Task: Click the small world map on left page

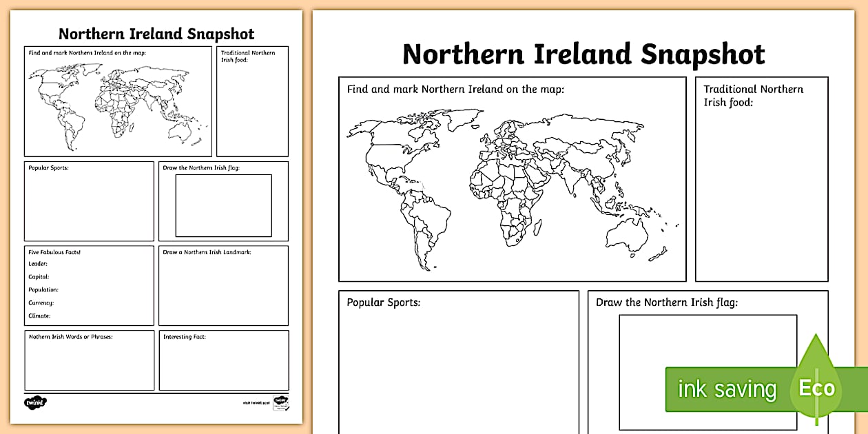Action: click(117, 102)
